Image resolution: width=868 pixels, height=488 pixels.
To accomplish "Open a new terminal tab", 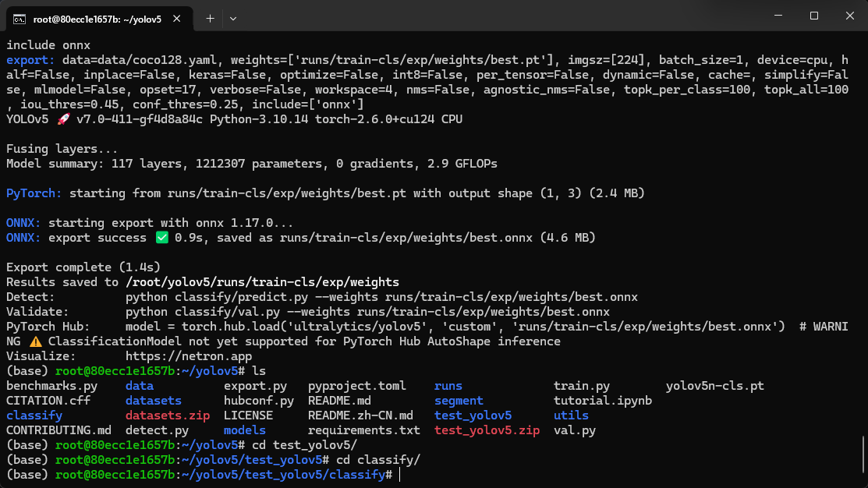I will pyautogui.click(x=210, y=19).
